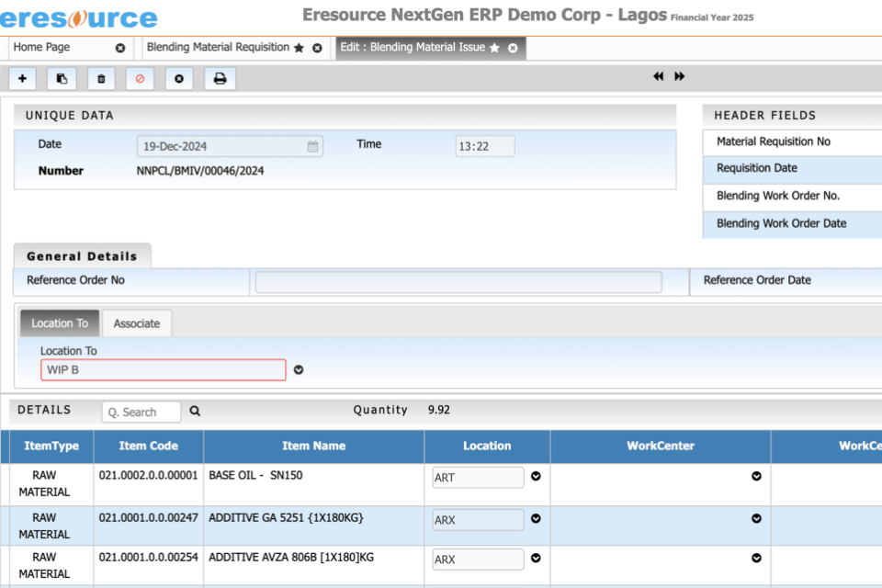Viewport: 882px width, 588px height.
Task: Open WorkCenter dropdown for ADDITIVE AVZA 806B row
Action: click(x=756, y=558)
